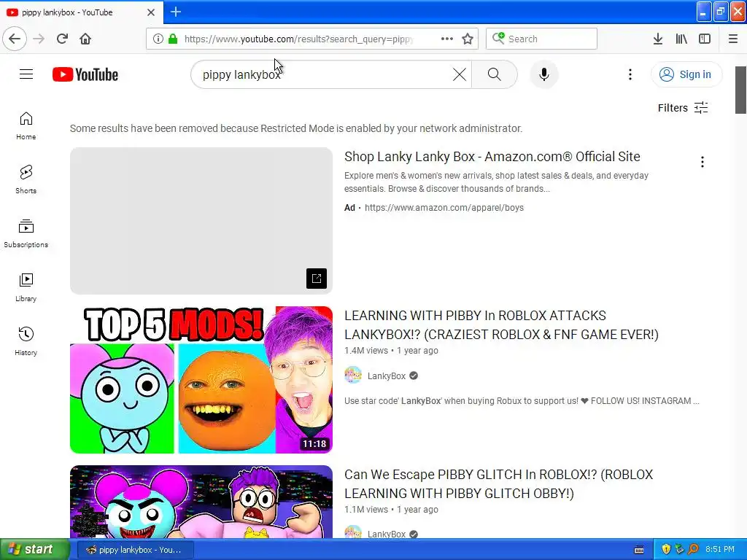Go to Home in the YouTube sidebar
Screen dimensions: 747x560
coord(26,125)
